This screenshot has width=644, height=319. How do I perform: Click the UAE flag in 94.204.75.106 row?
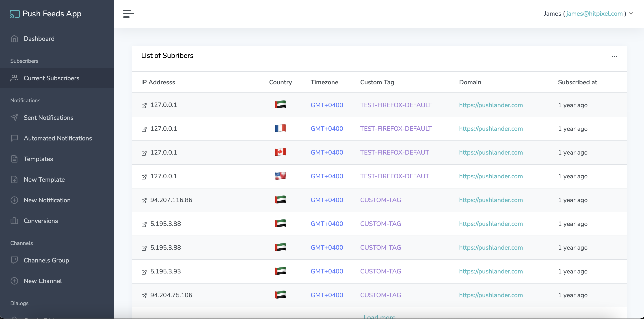coord(280,295)
